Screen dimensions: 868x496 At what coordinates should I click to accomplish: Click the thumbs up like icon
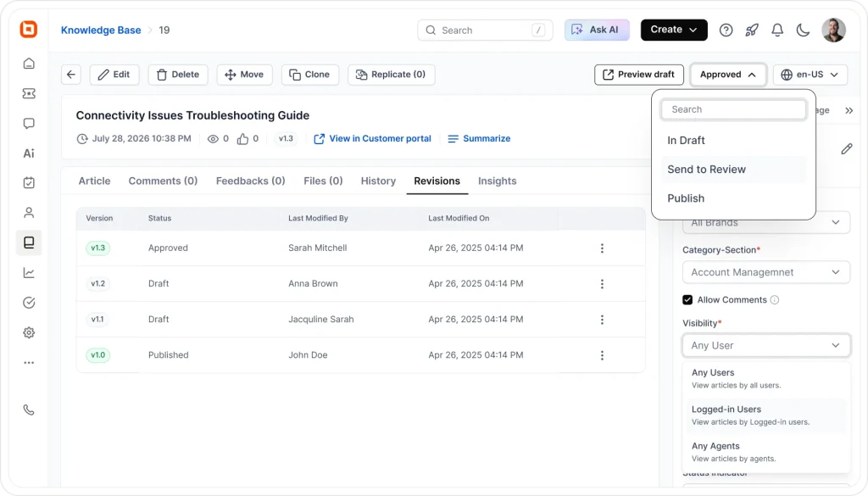(242, 139)
